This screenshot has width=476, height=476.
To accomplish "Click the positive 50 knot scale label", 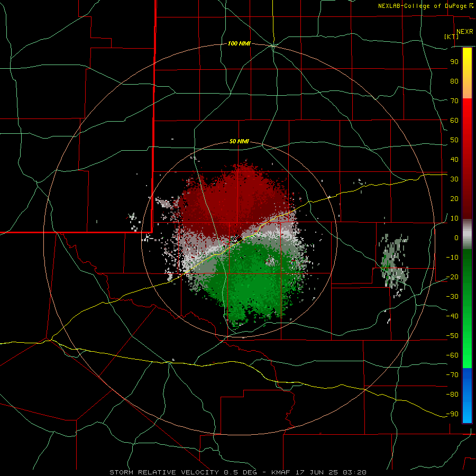I will (x=454, y=140).
